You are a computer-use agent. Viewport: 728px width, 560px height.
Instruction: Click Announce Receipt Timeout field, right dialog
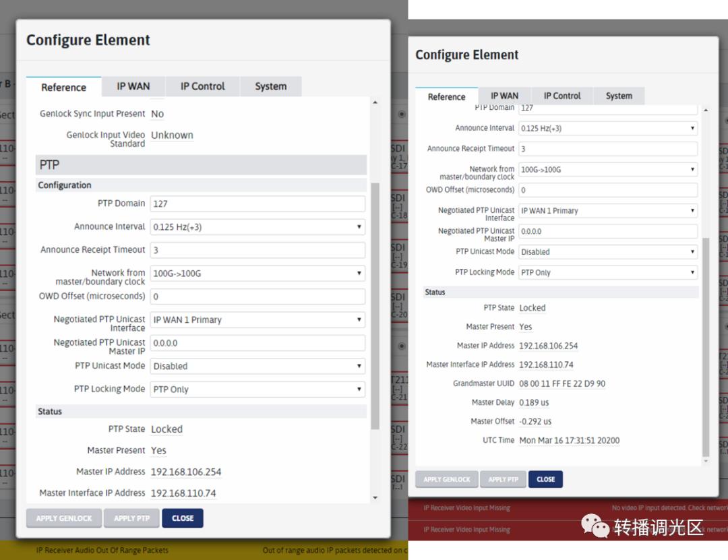pyautogui.click(x=608, y=149)
